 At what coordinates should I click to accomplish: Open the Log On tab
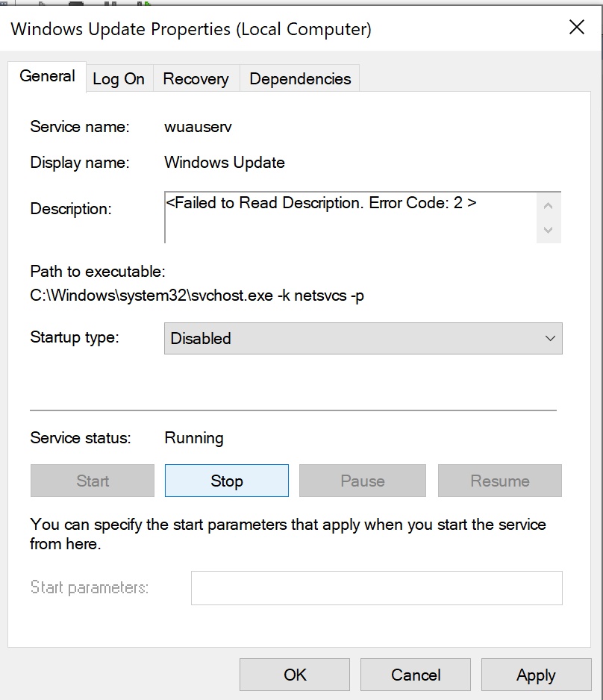tap(119, 78)
